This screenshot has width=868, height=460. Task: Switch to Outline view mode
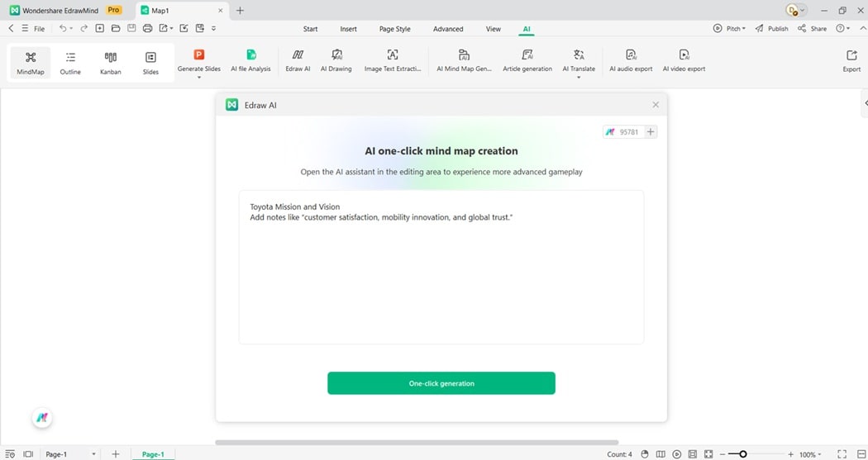tap(70, 63)
